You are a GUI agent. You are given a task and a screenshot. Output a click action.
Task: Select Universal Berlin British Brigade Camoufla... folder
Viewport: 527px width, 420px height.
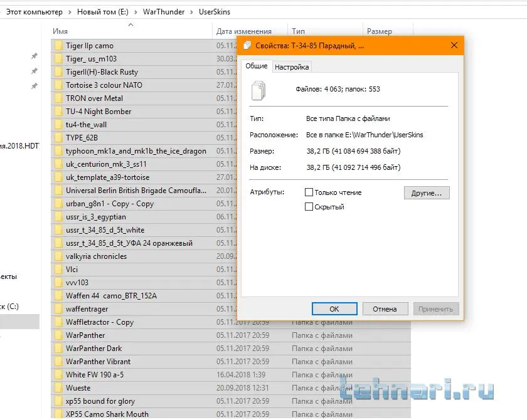pyautogui.click(x=136, y=191)
